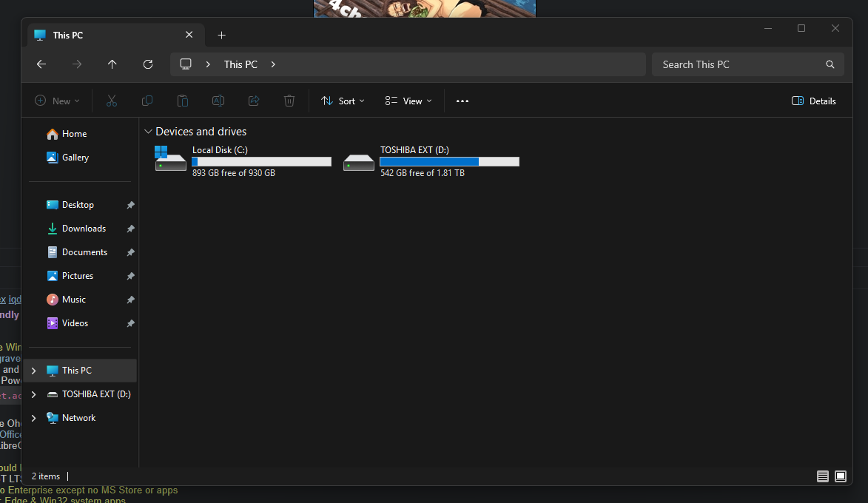This screenshot has height=503, width=868.
Task: Minimize the File Explorer window
Action: coord(768,28)
